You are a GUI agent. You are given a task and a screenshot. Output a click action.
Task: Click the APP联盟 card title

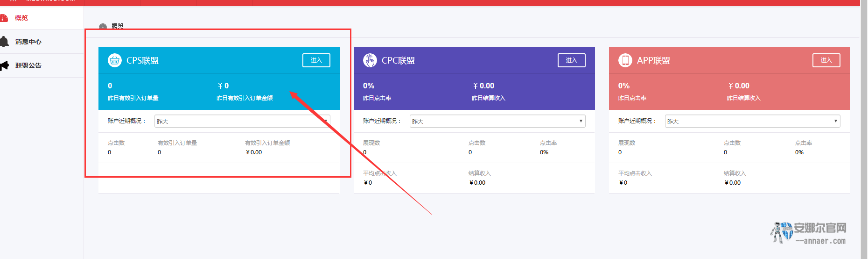pyautogui.click(x=653, y=61)
